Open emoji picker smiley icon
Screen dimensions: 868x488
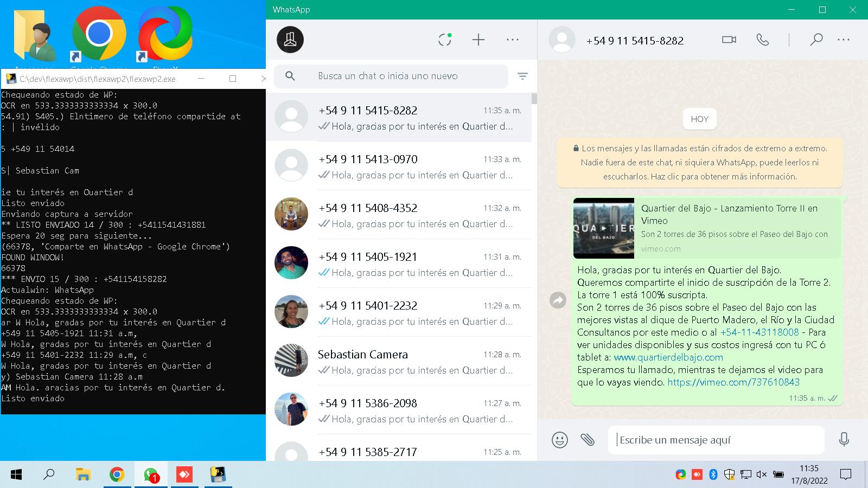click(x=560, y=439)
